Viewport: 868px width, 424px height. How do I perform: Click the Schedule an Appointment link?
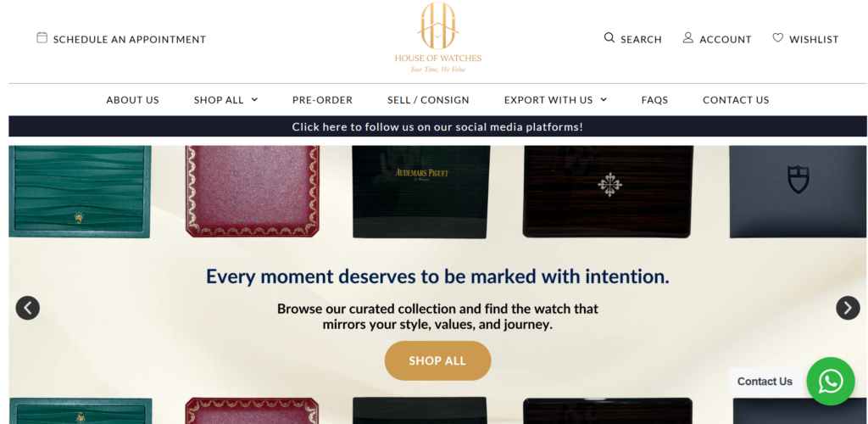point(130,39)
